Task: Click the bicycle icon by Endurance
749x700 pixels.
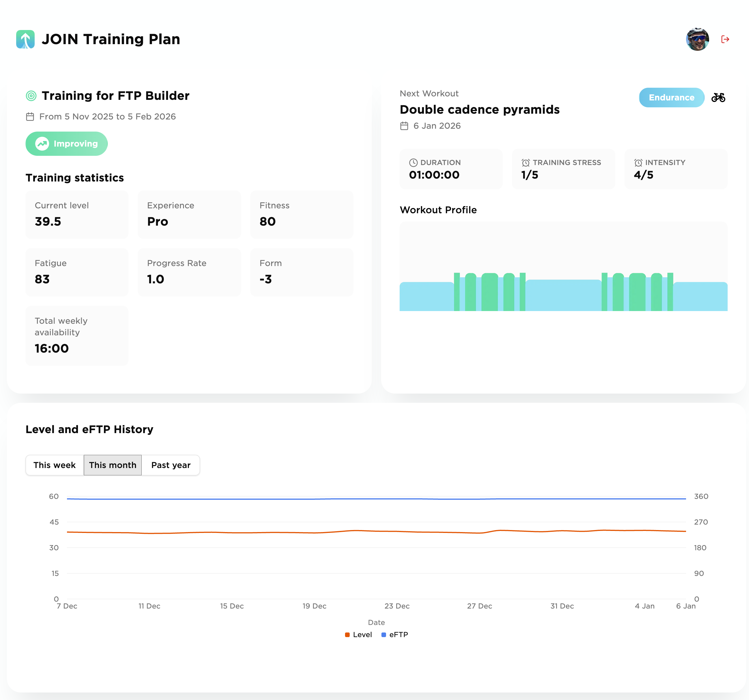Action: [x=718, y=98]
